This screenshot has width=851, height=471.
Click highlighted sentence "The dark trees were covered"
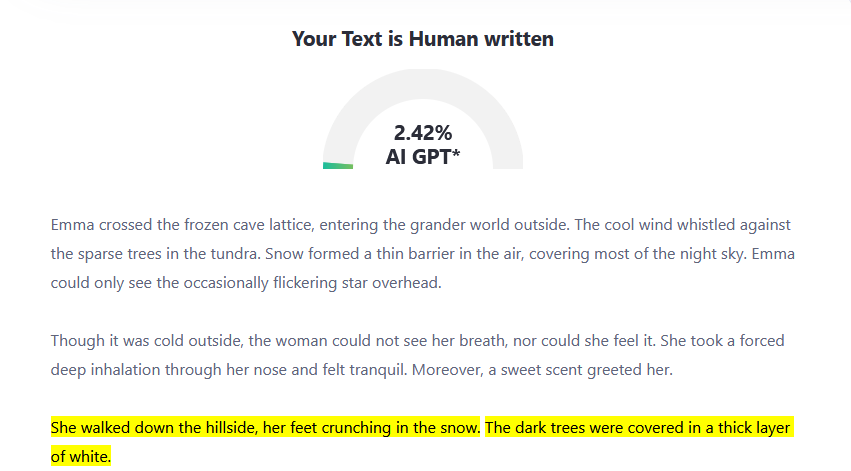point(638,428)
